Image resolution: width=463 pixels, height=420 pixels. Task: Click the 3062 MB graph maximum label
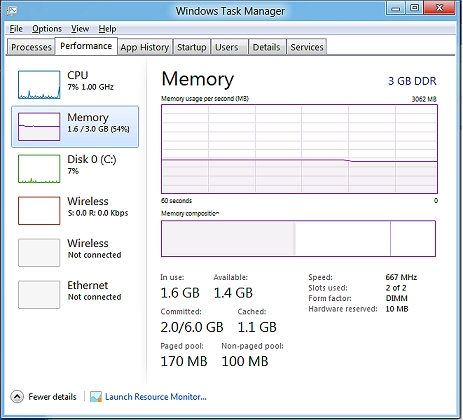point(424,99)
